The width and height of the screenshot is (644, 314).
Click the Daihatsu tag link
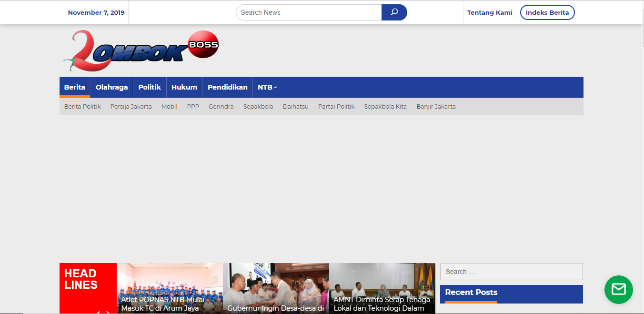tap(296, 107)
